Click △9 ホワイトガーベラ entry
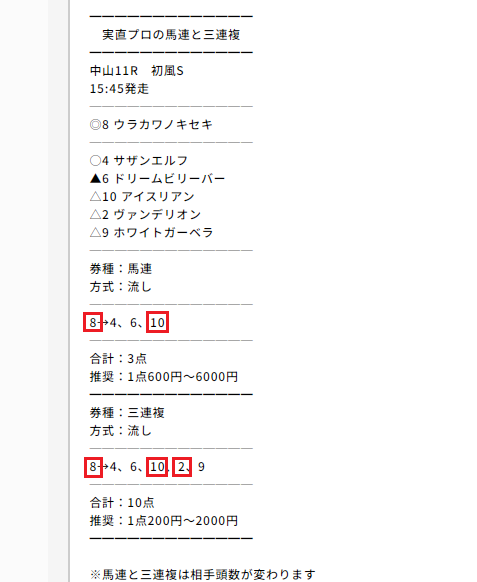477x582 pixels. tap(151, 232)
